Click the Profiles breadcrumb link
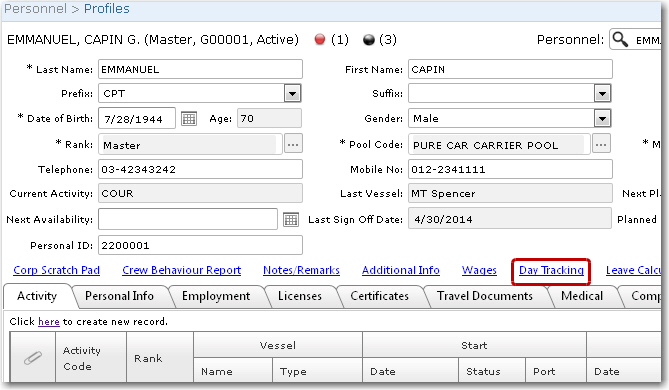 coord(107,9)
